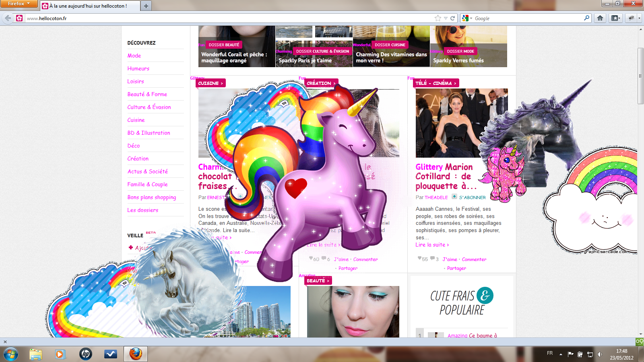Open the Loisirs category
Viewport: 644px width, 362px height.
coord(135,81)
